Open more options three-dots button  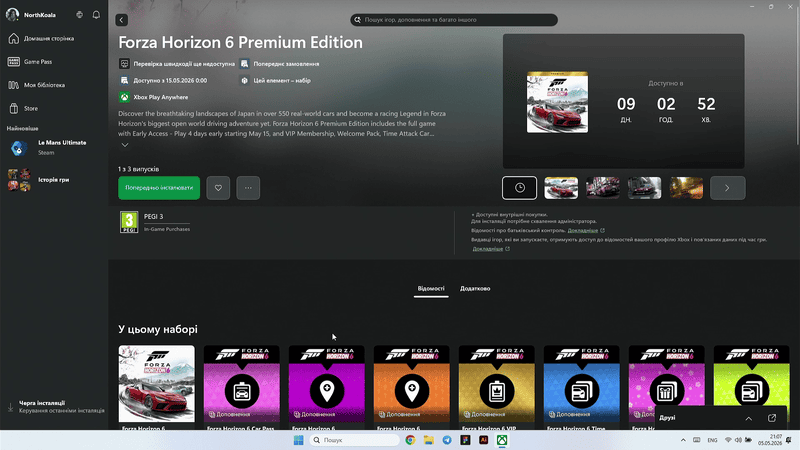point(248,188)
